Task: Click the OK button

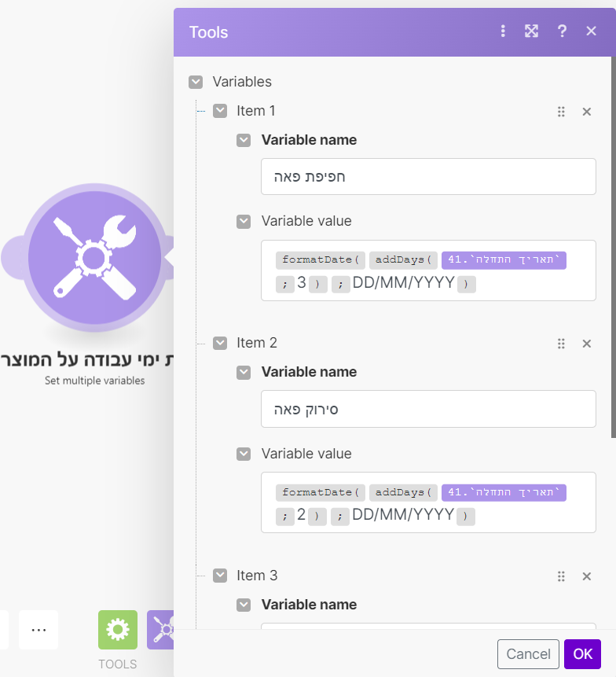Action: [582, 654]
